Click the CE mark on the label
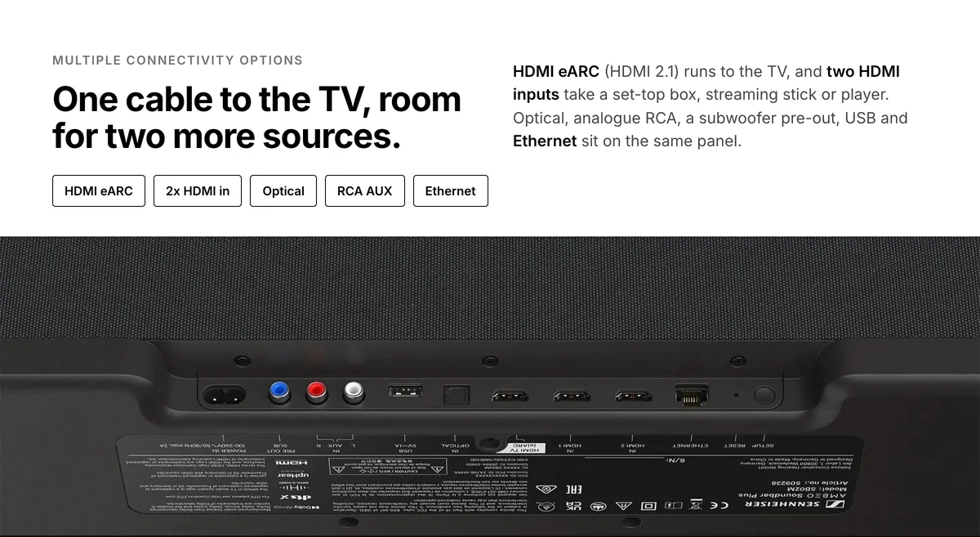The height and width of the screenshot is (537, 980). pyautogui.click(x=719, y=507)
